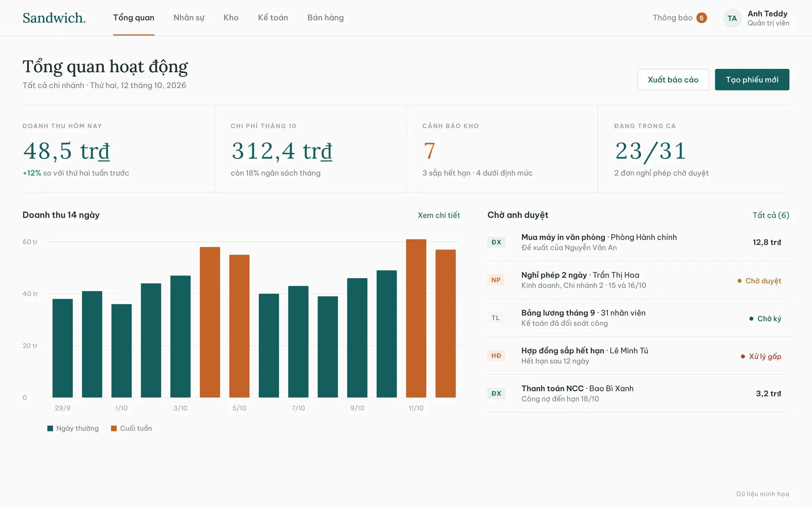This screenshot has width=812, height=508.
Task: Click the HĐ badge for Hợp đồng
Action: (x=496, y=356)
